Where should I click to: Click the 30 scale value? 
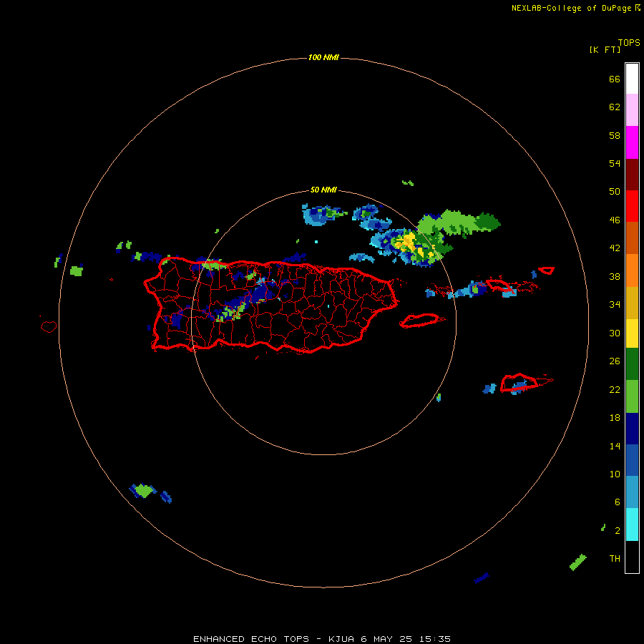[615, 333]
